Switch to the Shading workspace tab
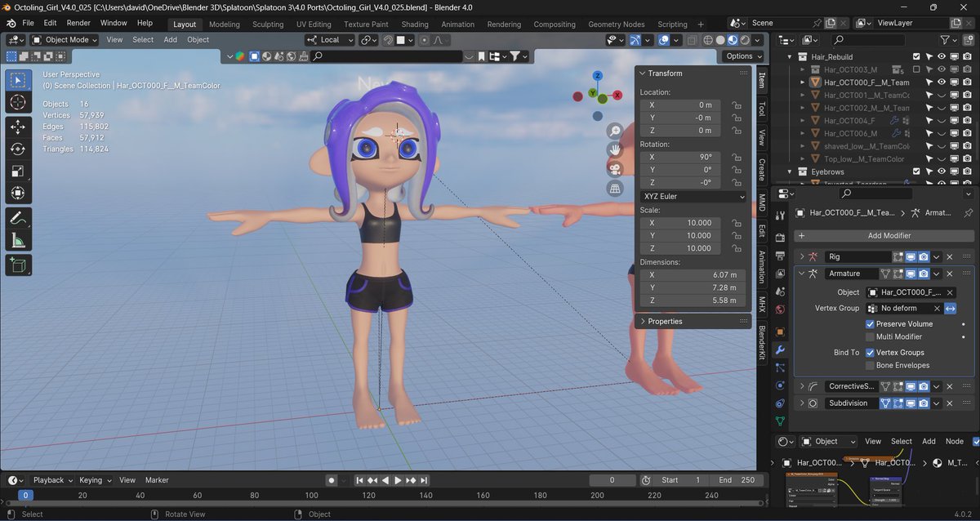The image size is (980, 521). 414,24
